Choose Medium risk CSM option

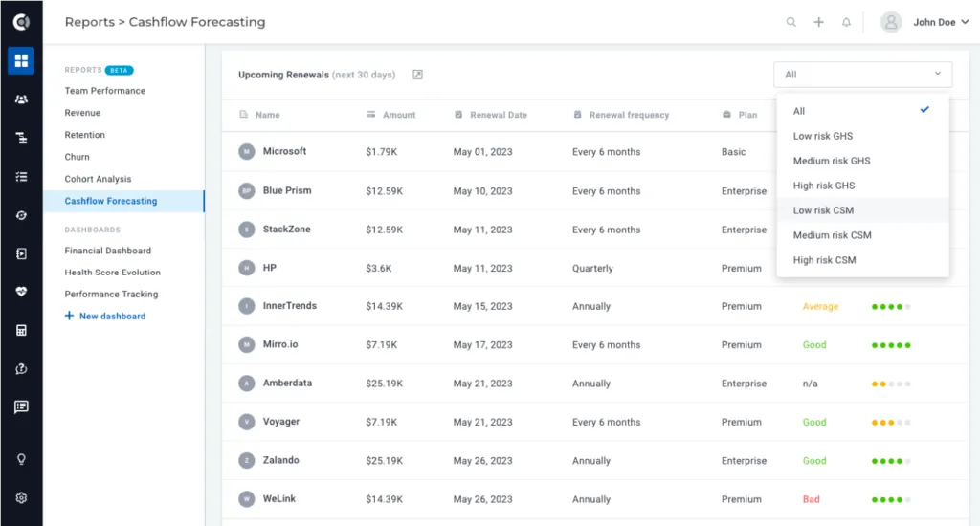[862, 235]
